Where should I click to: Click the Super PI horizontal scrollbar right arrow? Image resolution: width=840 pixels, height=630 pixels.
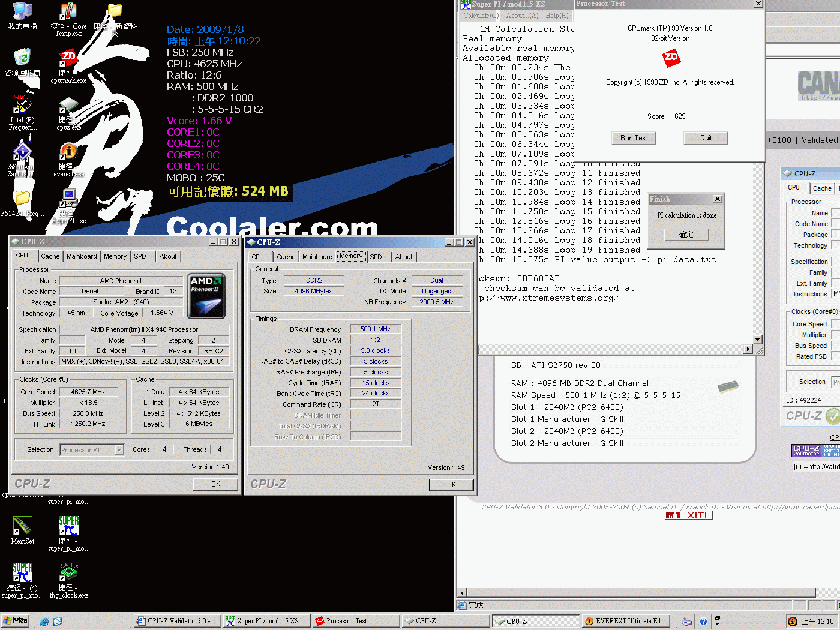coord(748,349)
